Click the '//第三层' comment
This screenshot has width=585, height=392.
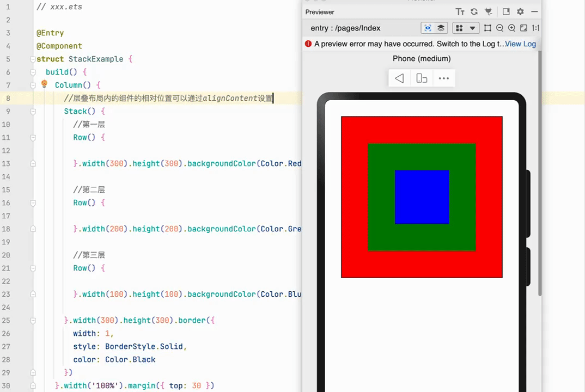coord(89,255)
